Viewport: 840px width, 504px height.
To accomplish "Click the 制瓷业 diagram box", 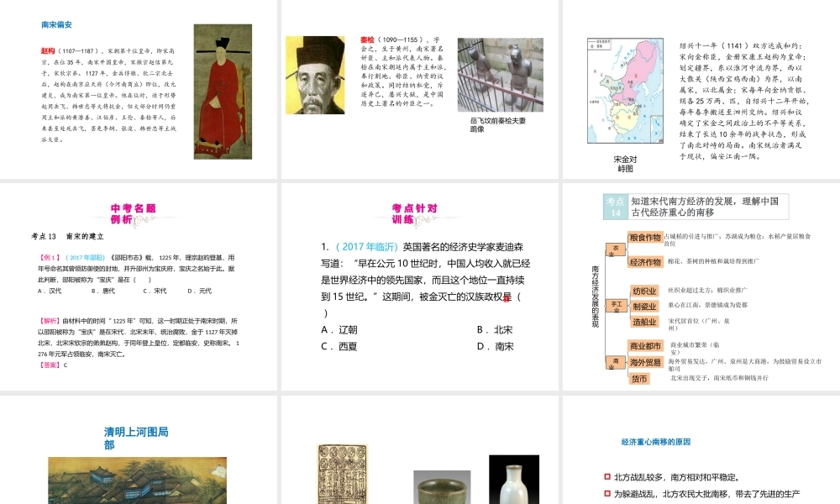I will pyautogui.click(x=644, y=307).
